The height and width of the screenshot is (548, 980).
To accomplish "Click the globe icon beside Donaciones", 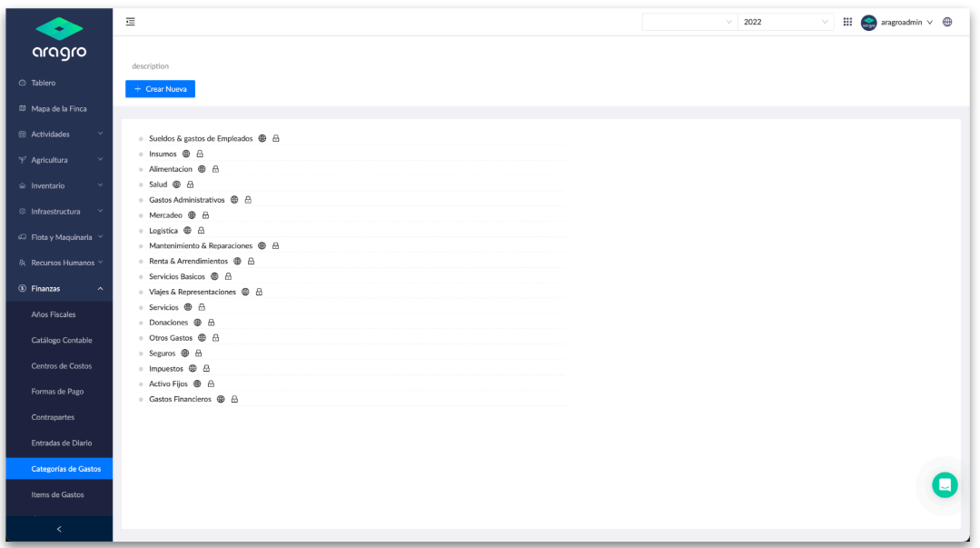I will pos(197,323).
